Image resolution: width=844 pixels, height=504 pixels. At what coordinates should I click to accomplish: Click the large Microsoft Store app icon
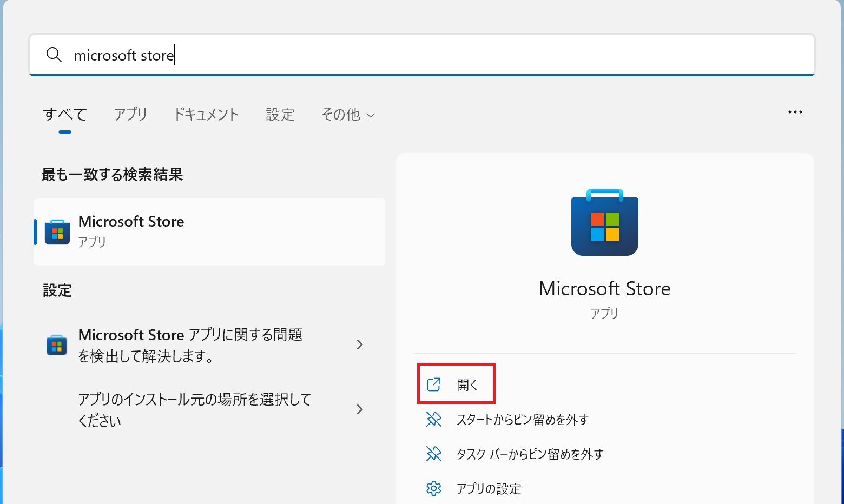pos(605,222)
